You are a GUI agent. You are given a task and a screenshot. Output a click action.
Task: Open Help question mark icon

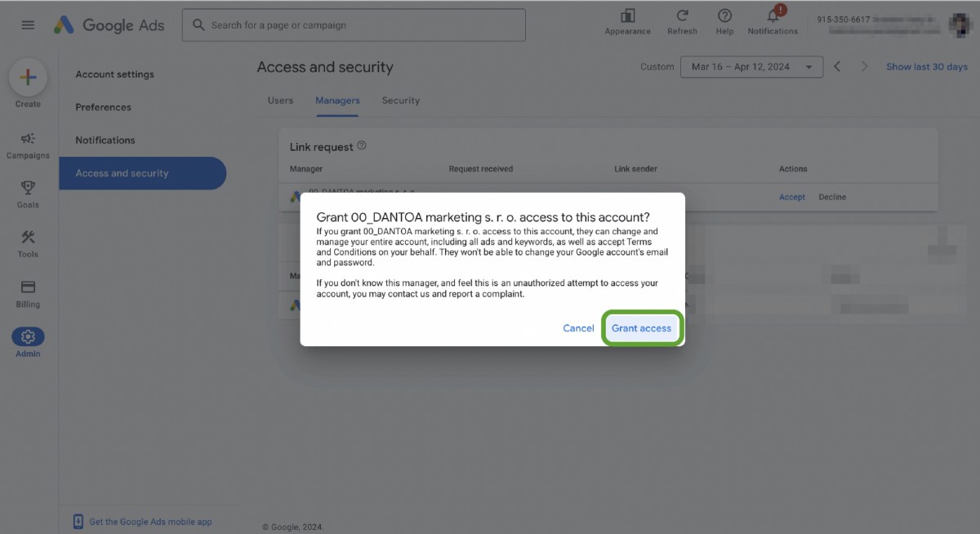tap(724, 16)
